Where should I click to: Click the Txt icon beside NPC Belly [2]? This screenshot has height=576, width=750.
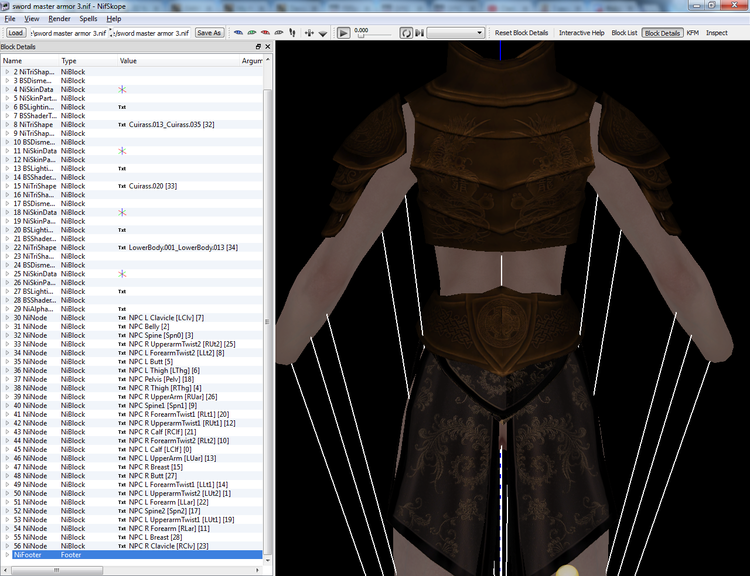(122, 327)
